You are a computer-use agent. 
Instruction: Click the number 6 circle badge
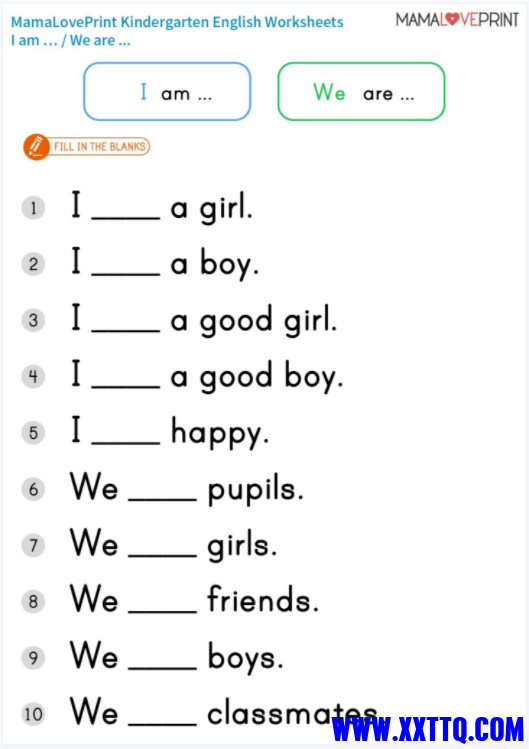[33, 490]
